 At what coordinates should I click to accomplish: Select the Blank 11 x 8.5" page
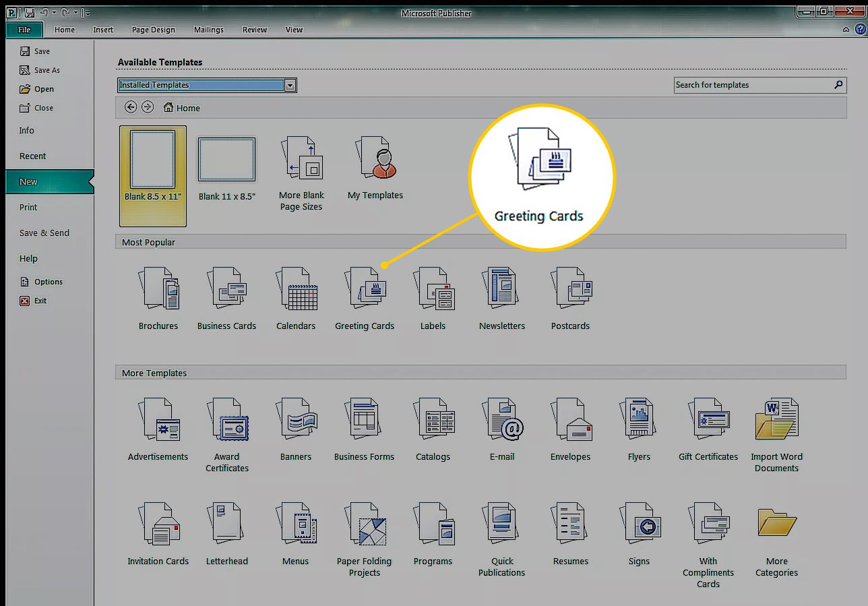click(227, 169)
